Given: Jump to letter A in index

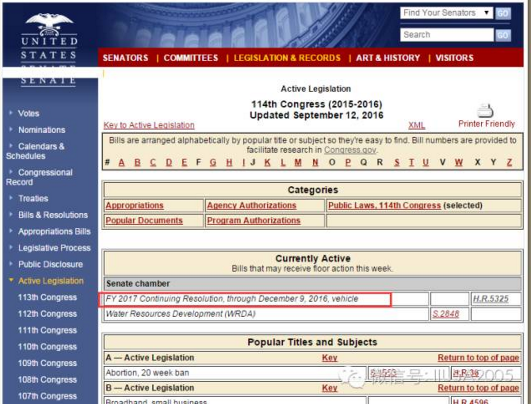Looking at the screenshot, I should (122, 163).
